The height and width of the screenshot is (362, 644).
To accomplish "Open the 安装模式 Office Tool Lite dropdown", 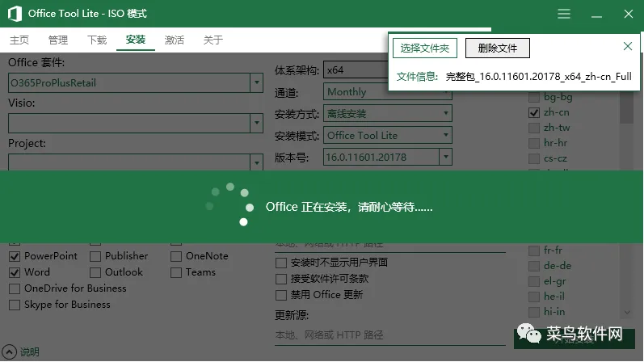I will click(388, 135).
